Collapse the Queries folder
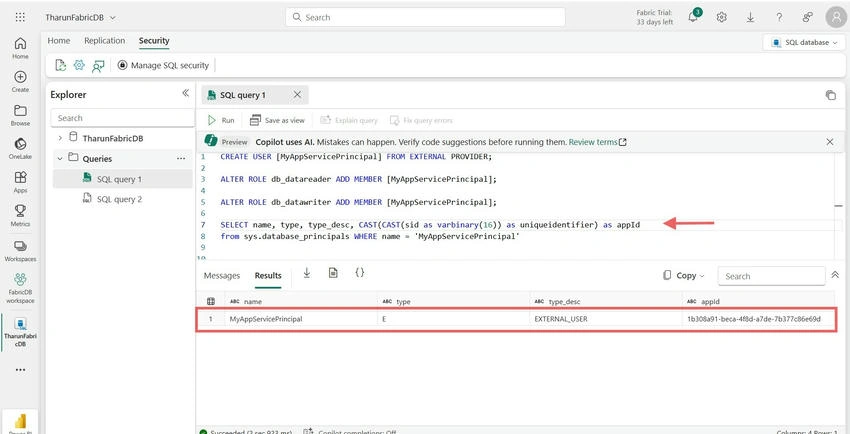 (60, 159)
